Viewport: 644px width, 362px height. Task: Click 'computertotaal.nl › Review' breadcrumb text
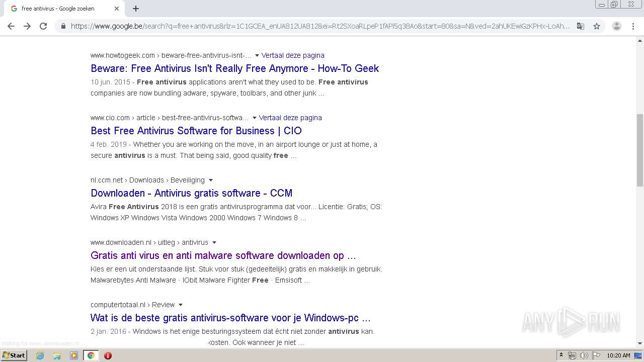(133, 305)
